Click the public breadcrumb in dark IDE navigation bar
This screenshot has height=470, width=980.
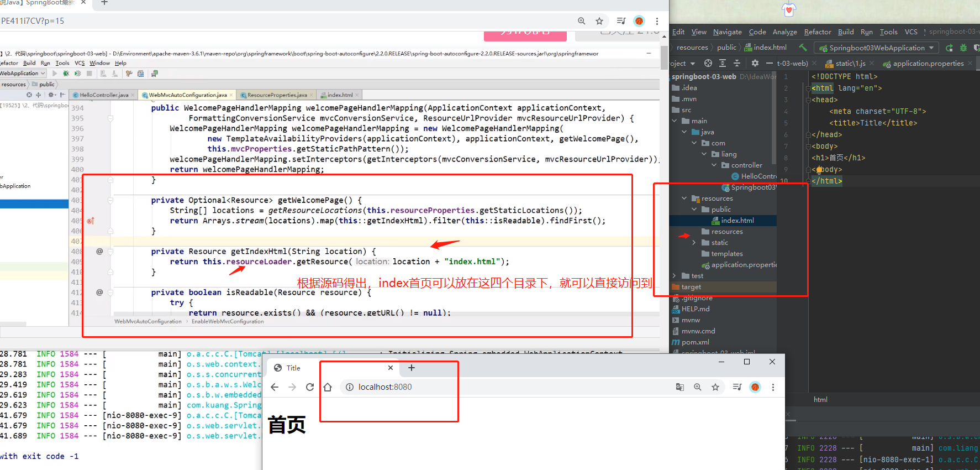point(726,48)
